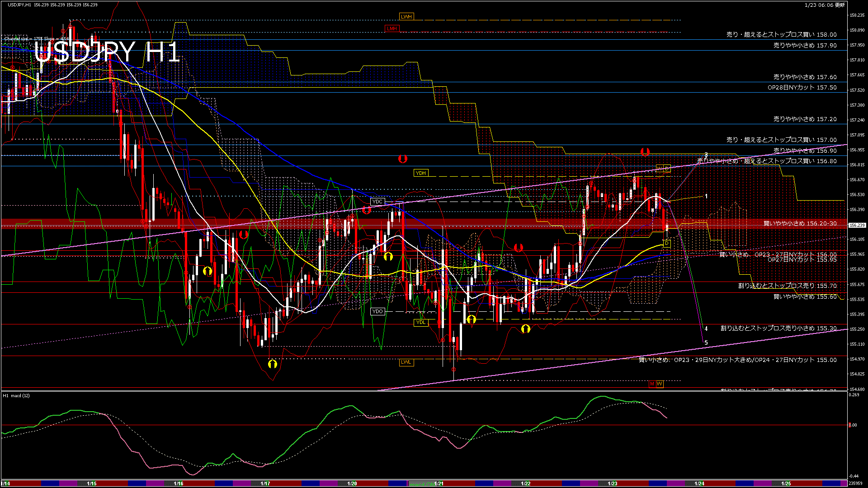Select the sell note at 157.60
The width and height of the screenshot is (868, 488).
pyautogui.click(x=805, y=77)
